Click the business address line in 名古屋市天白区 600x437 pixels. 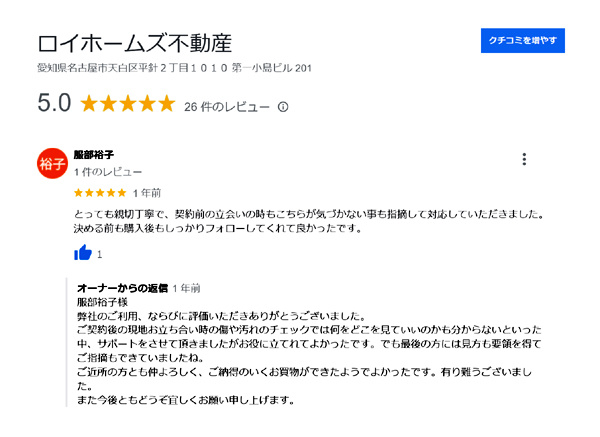175,68
